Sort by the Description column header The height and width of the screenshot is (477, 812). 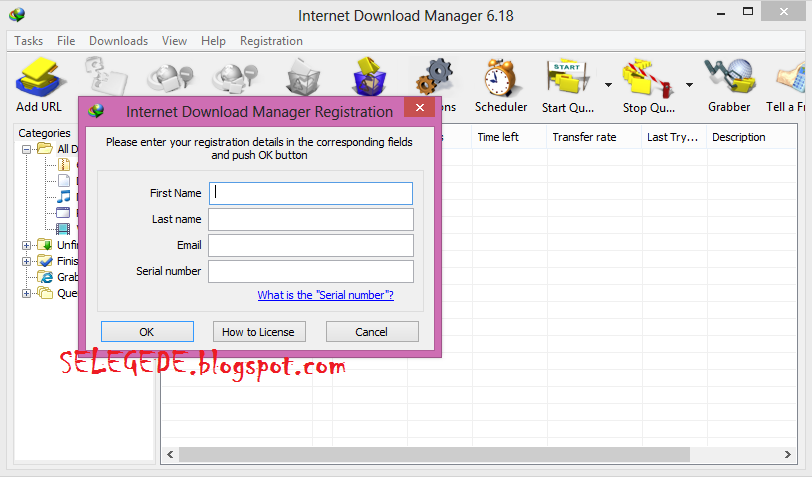coord(751,137)
